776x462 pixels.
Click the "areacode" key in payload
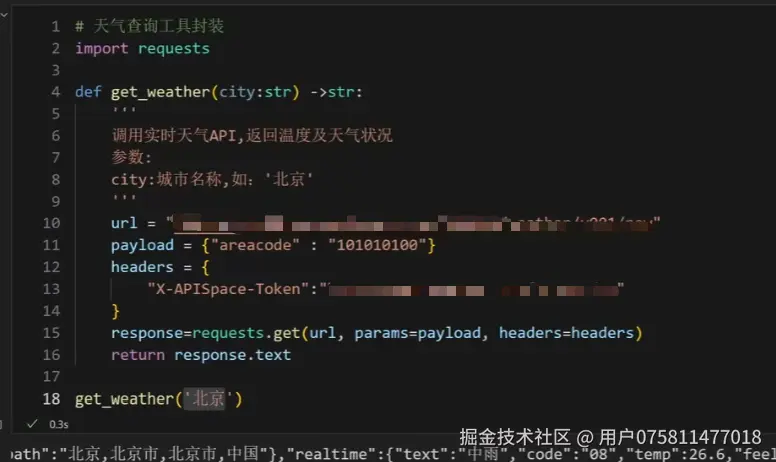click(255, 245)
